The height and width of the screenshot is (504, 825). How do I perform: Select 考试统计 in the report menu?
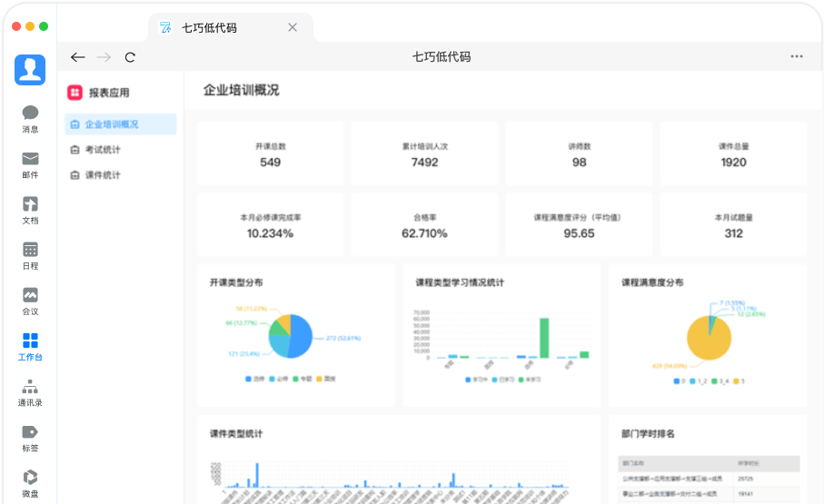103,150
